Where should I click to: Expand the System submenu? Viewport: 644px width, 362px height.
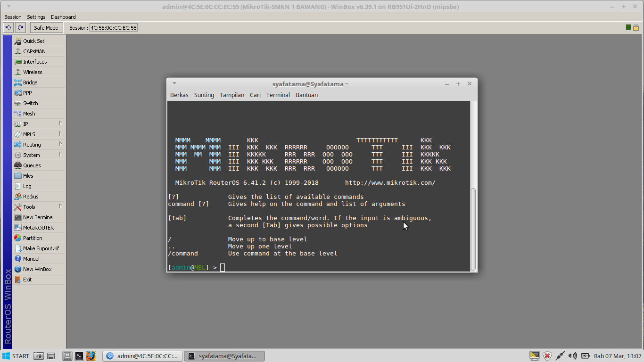(x=39, y=155)
